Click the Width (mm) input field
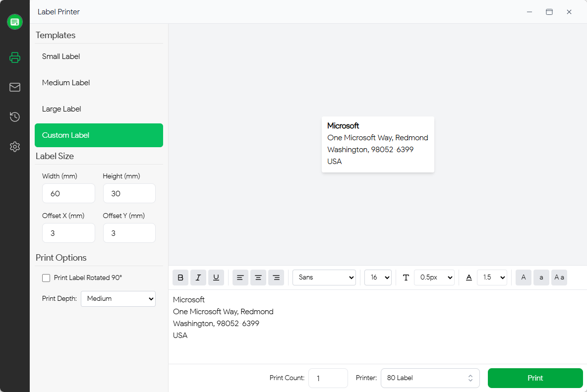The image size is (587, 392). (x=68, y=193)
